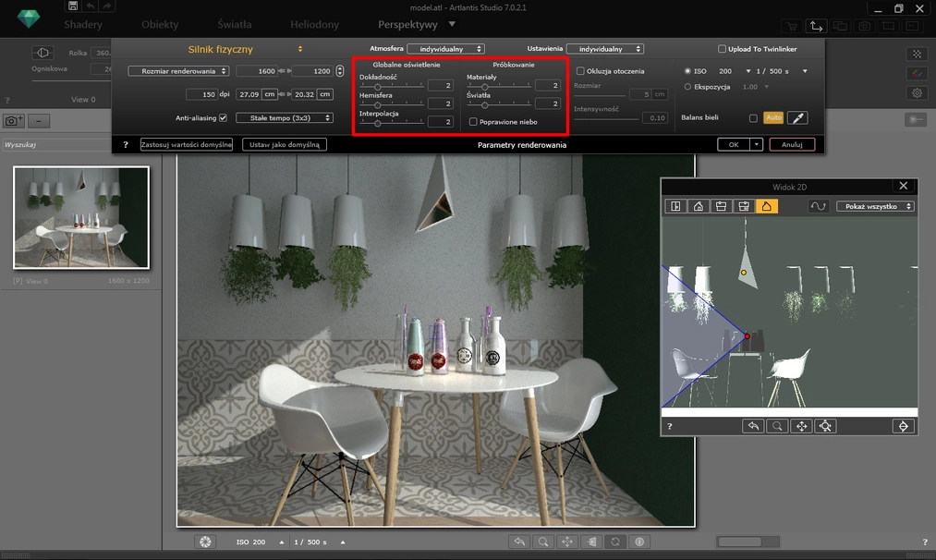
Task: Toggle the width-height link lock stepper
Action: (x=340, y=71)
